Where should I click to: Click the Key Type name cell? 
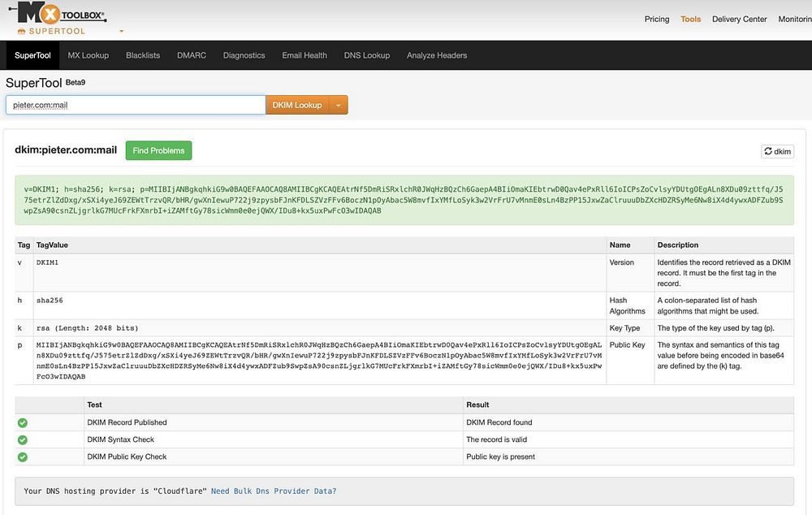click(624, 328)
